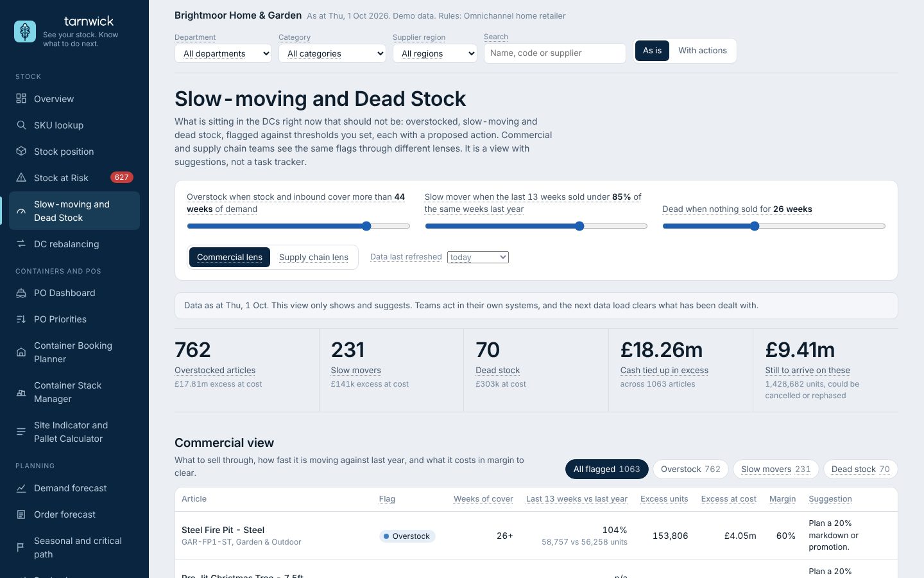Click the Overstocked articles label

coord(215,370)
